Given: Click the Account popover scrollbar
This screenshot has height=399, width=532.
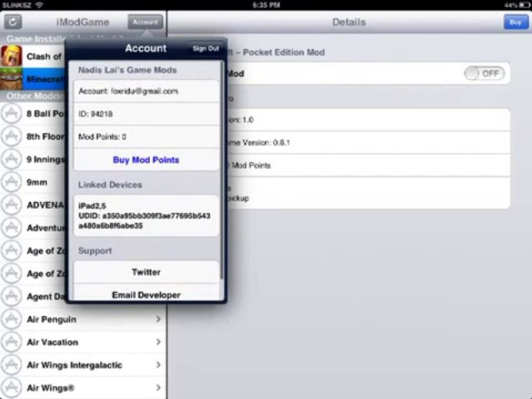Looking at the screenshot, I should (222, 170).
